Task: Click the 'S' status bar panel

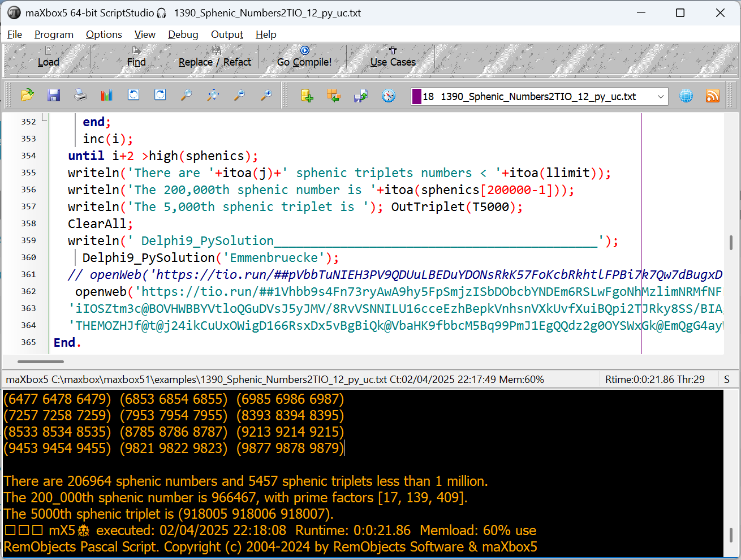Action: (x=727, y=380)
